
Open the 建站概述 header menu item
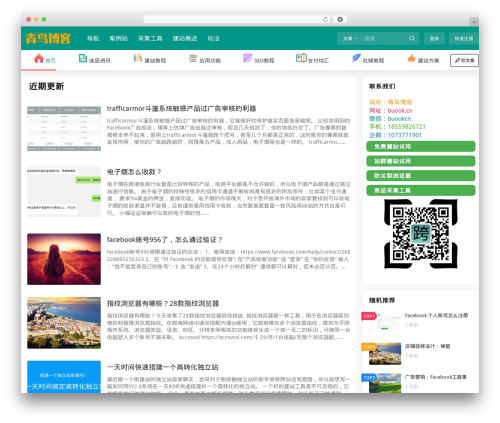coord(185,38)
